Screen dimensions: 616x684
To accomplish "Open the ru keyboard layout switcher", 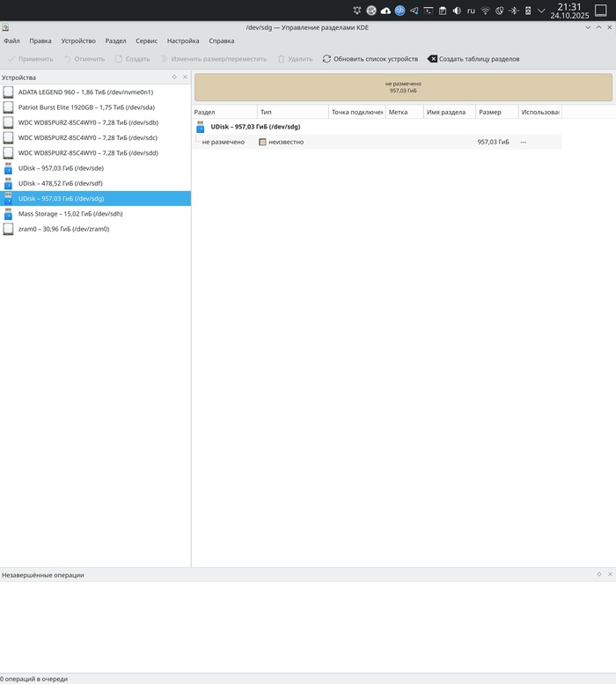I will [x=471, y=11].
